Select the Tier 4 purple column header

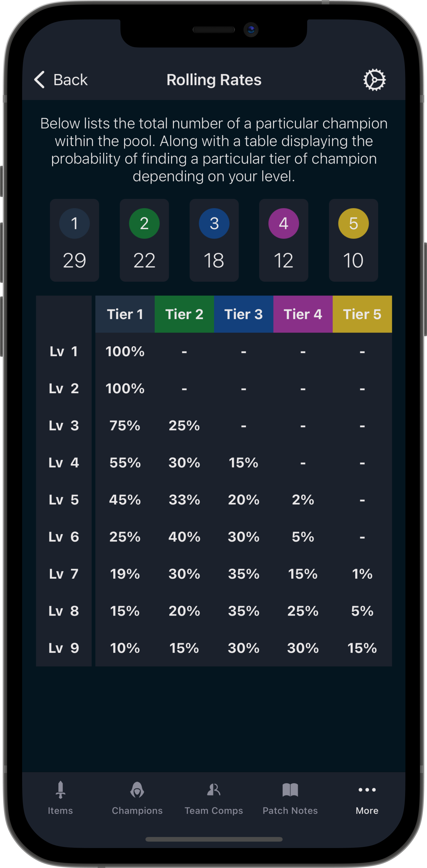coord(303,314)
